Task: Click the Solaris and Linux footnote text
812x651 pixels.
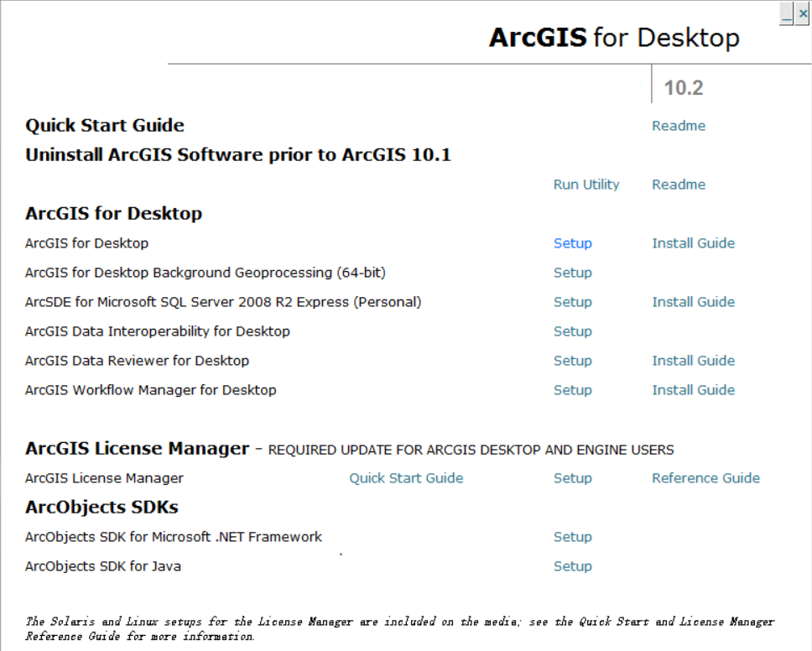Action: pos(400,628)
